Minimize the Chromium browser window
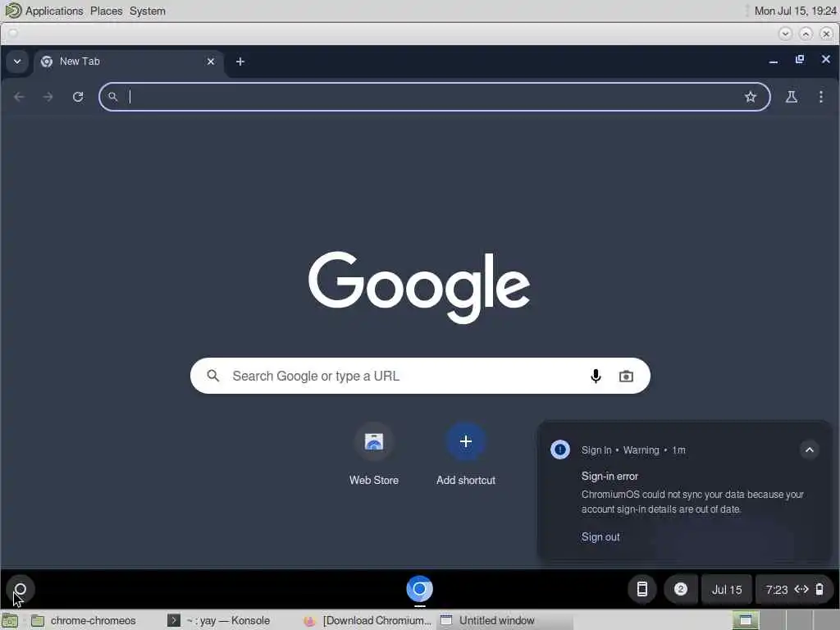 (773, 61)
